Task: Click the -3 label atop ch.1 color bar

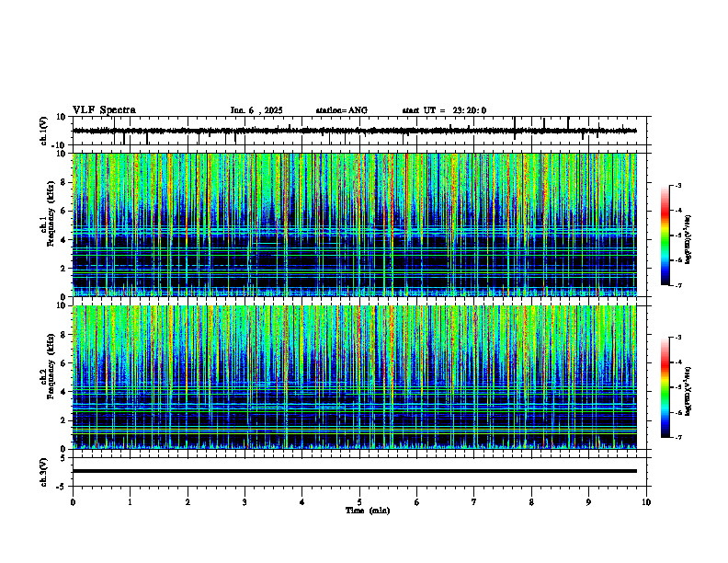Action: point(677,185)
